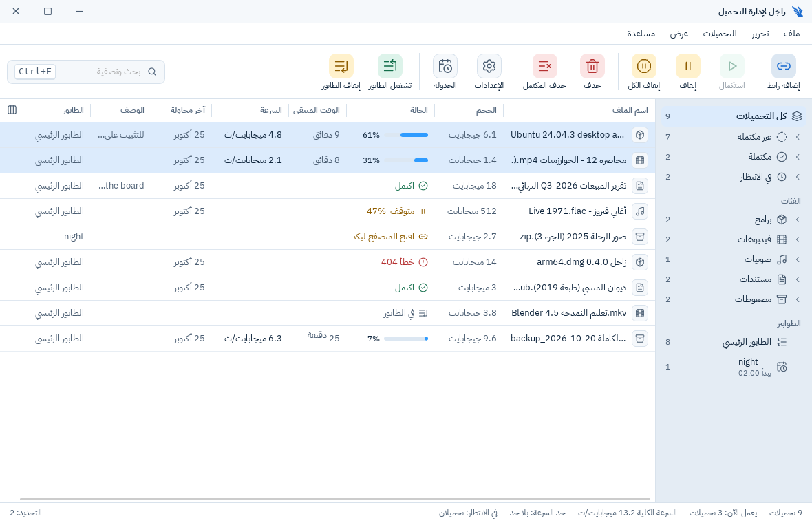Click حد السرعة: بلا حد in status bar
The height and width of the screenshot is (523, 812).
537,513
